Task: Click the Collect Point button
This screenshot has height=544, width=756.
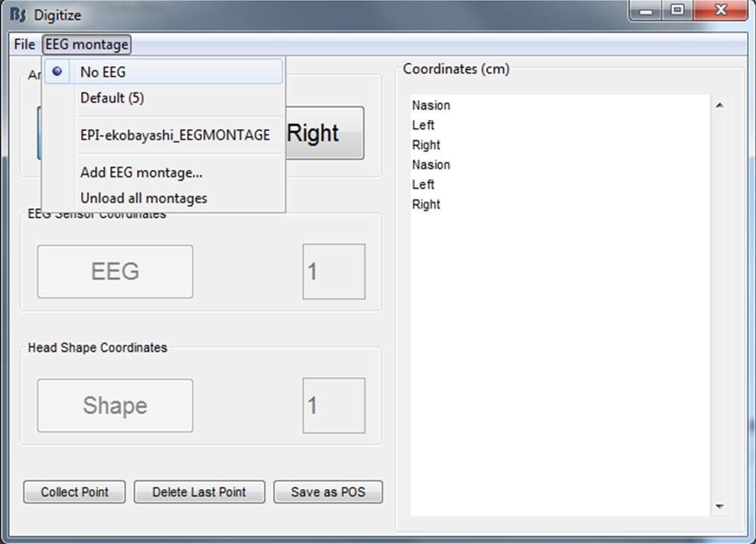Action: (x=74, y=492)
